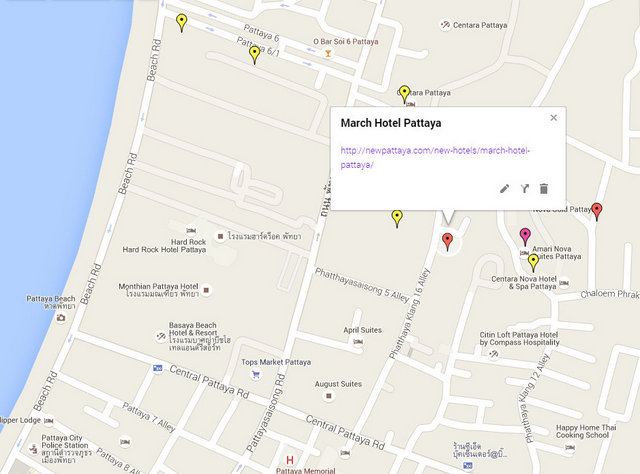Click yellow marker above Centara Nova Hotel

533,263
